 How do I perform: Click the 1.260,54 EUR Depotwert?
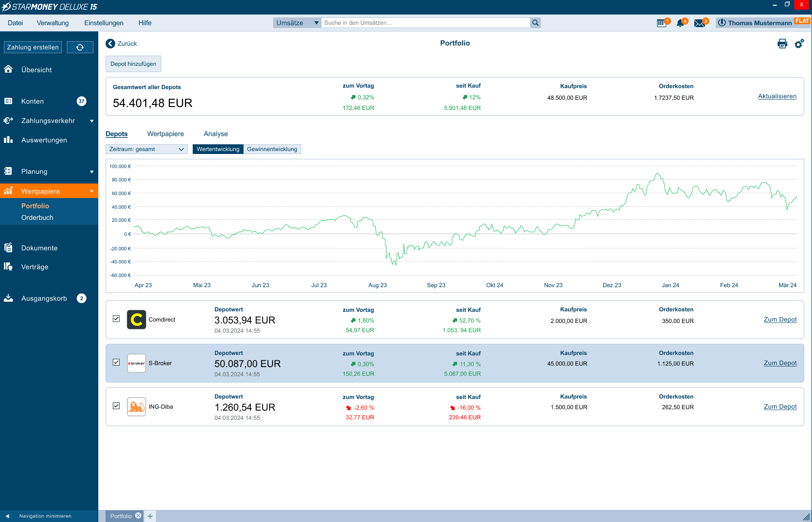245,407
